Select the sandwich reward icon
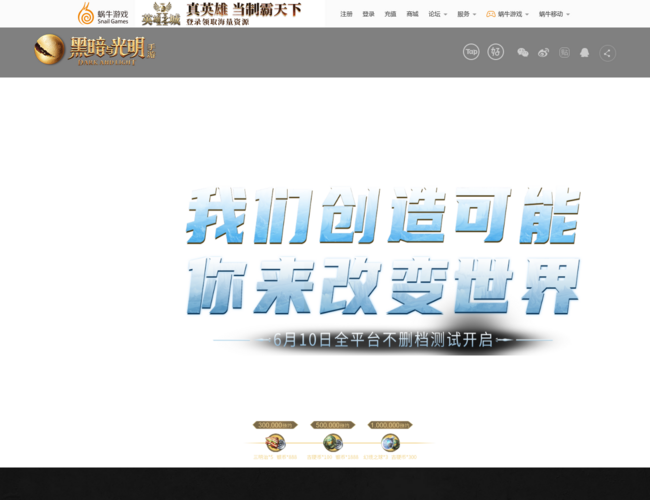The width and height of the screenshot is (650, 500). [x=275, y=443]
